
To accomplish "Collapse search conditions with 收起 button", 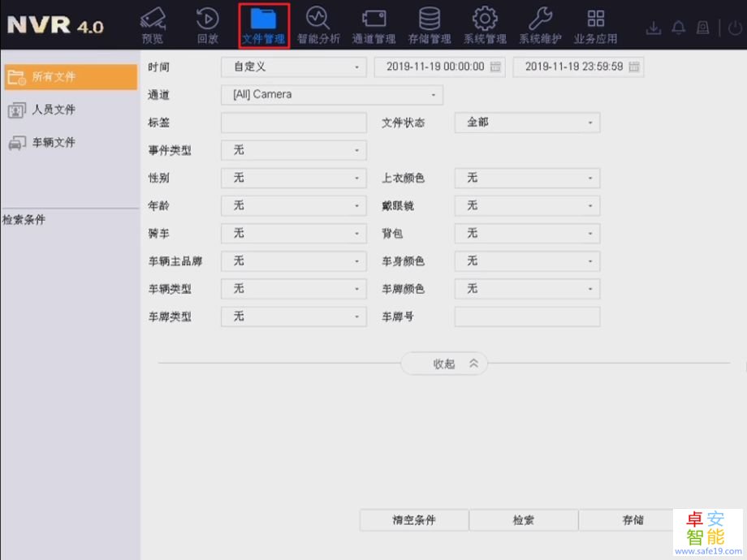I will pyautogui.click(x=443, y=364).
